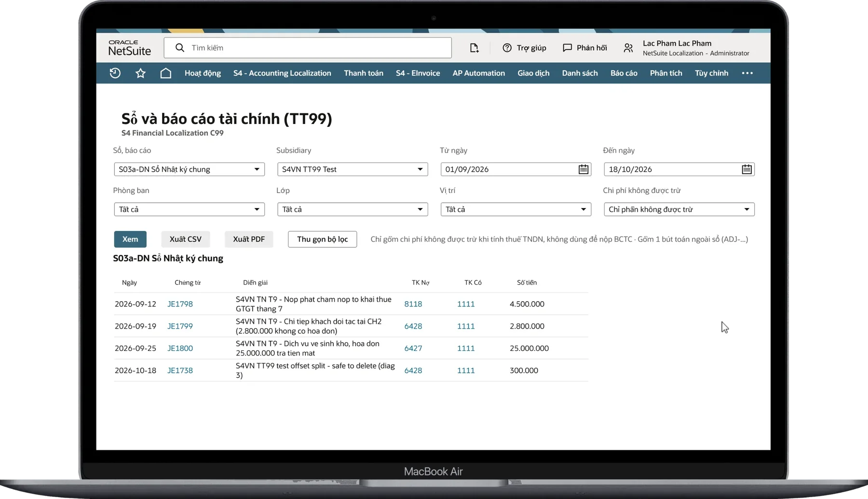Open the AP Automation menu
The image size is (868, 499).
coord(479,73)
